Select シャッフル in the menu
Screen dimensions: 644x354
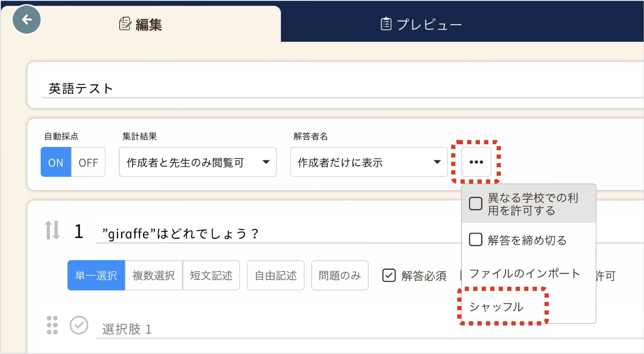click(497, 307)
